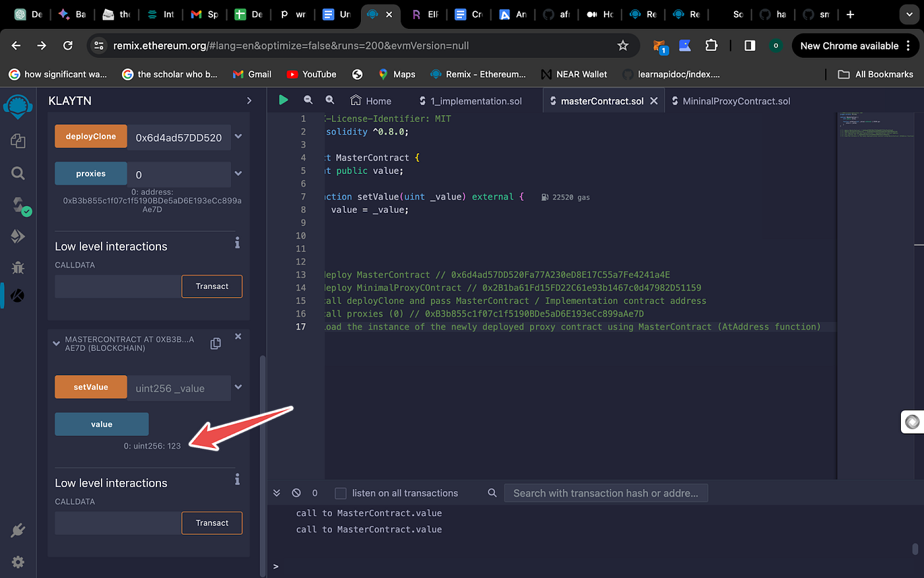Open the Search in files panel
Viewport: 924px width, 578px height.
click(x=18, y=173)
